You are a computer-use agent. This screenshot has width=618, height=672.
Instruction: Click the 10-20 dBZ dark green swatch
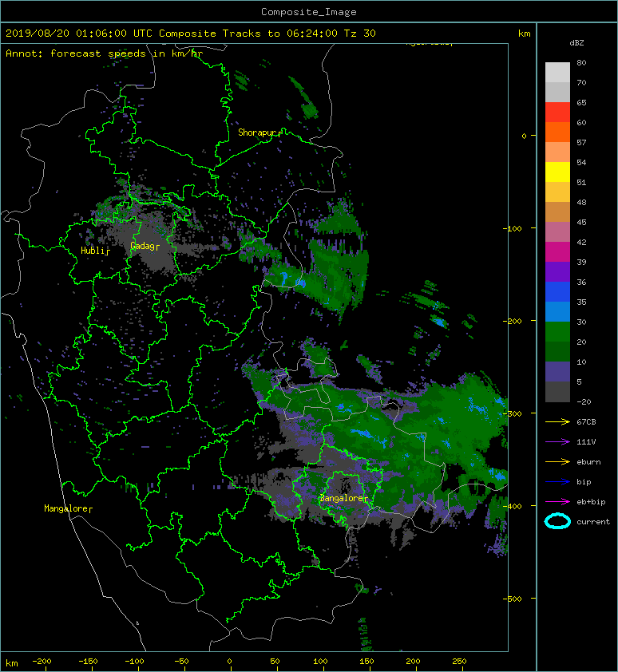tap(557, 351)
